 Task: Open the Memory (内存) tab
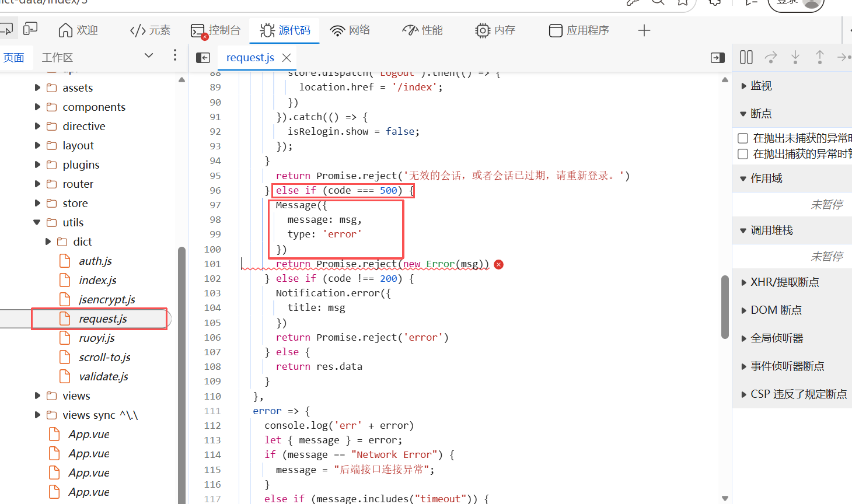495,30
